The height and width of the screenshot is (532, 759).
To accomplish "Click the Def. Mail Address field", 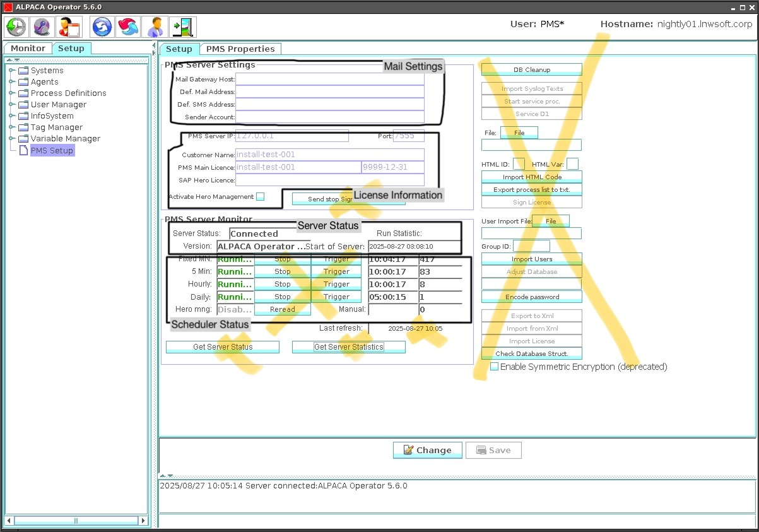I will coord(330,92).
